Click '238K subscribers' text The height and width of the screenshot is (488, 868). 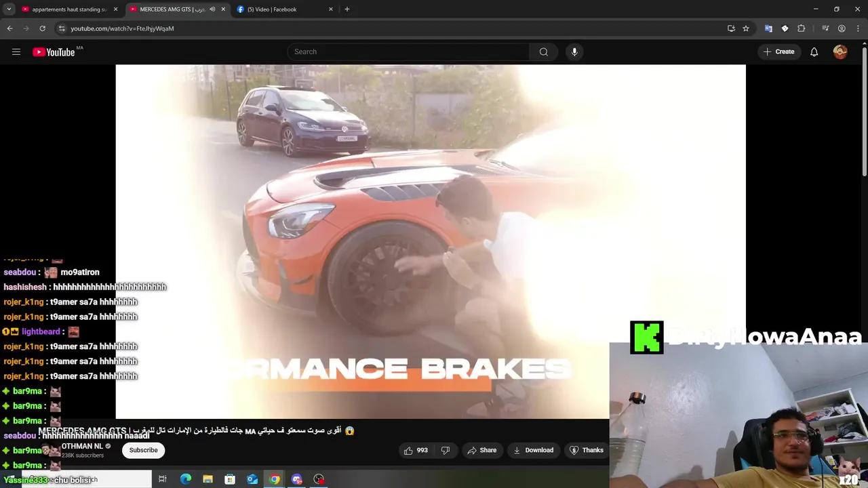(82, 455)
